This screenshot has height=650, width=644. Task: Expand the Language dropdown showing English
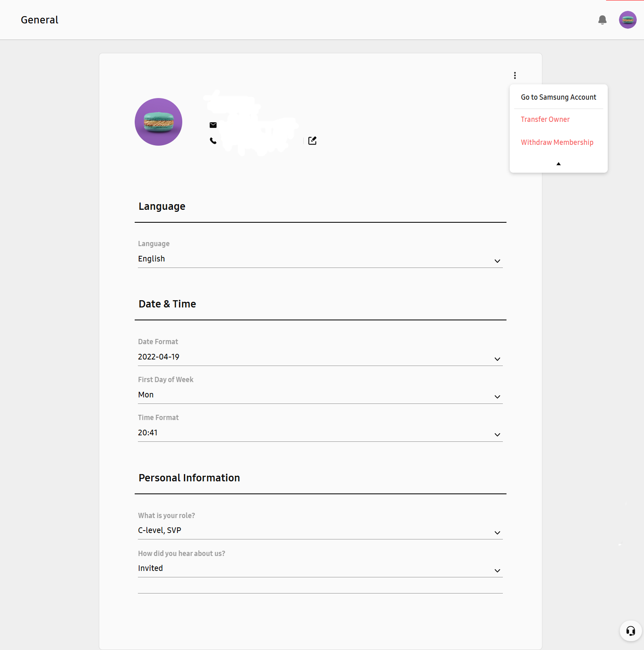320,259
